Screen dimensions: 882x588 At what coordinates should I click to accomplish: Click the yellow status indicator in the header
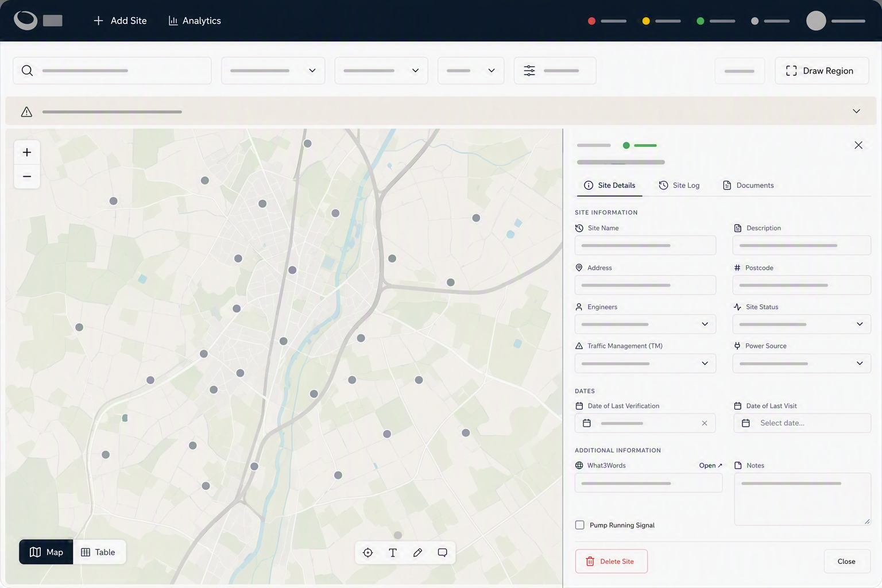(x=646, y=21)
